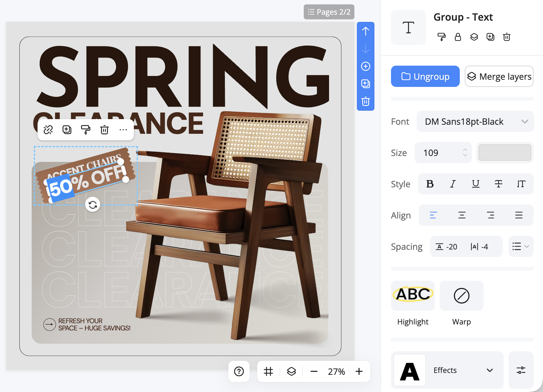This screenshot has width=543, height=392.
Task: Click the text color swatch beside Size
Action: pyautogui.click(x=505, y=153)
